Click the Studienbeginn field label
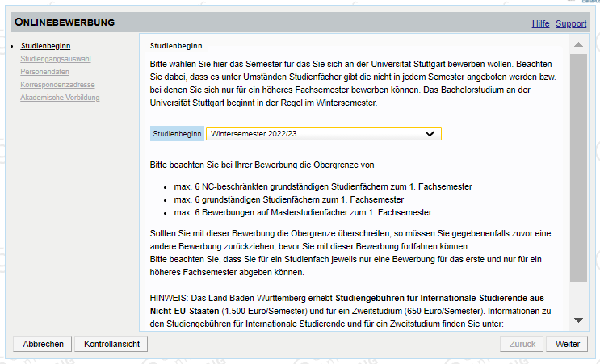 click(177, 134)
